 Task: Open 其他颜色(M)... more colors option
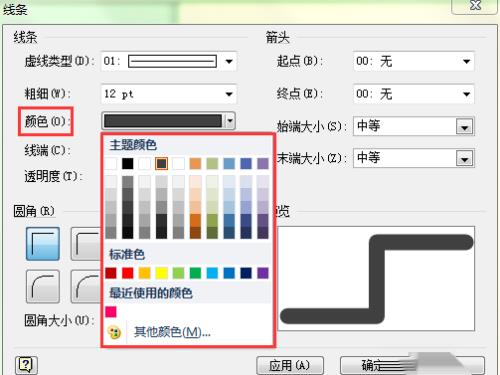[x=172, y=332]
